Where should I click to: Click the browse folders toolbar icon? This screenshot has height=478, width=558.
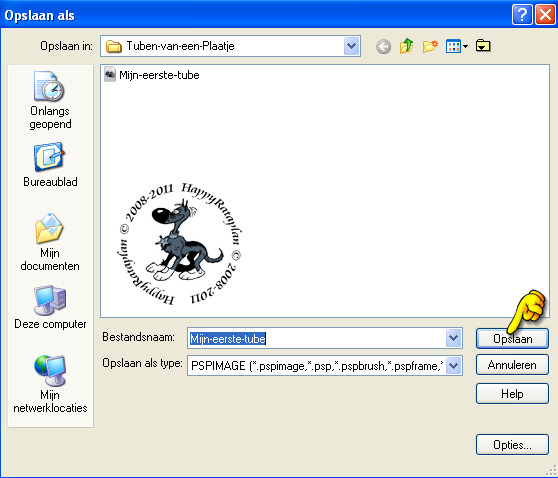point(483,46)
